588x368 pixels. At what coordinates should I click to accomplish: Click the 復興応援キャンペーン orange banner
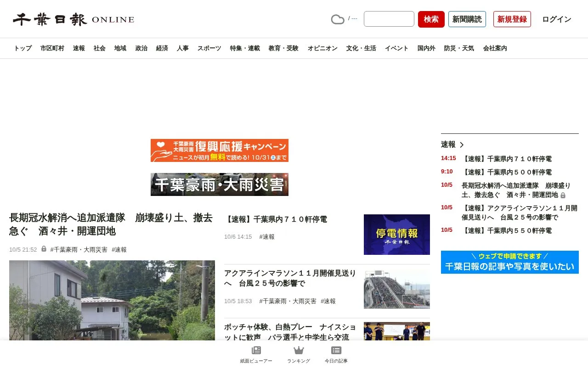pyautogui.click(x=220, y=150)
